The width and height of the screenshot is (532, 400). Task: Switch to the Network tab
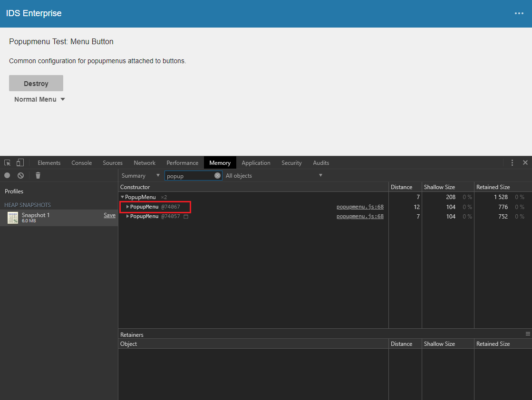(145, 163)
